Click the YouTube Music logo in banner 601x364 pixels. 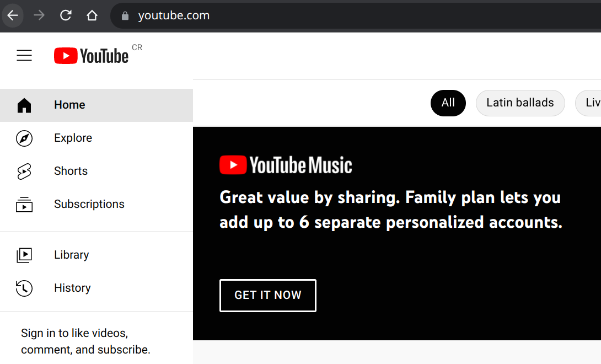[286, 165]
